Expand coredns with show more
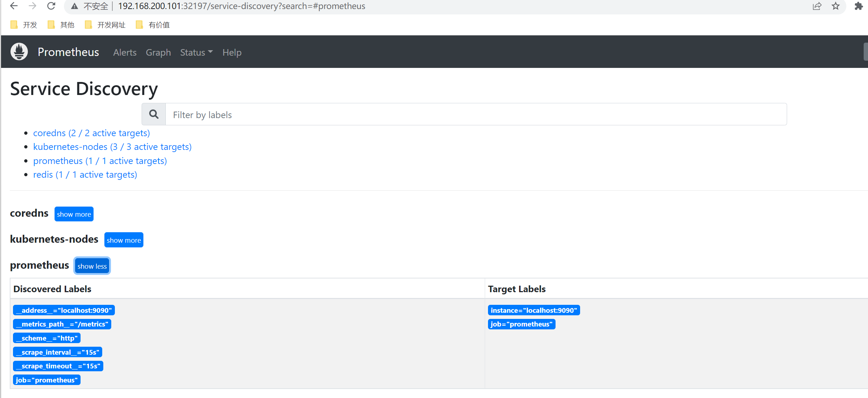Image resolution: width=868 pixels, height=398 pixels. coord(74,214)
